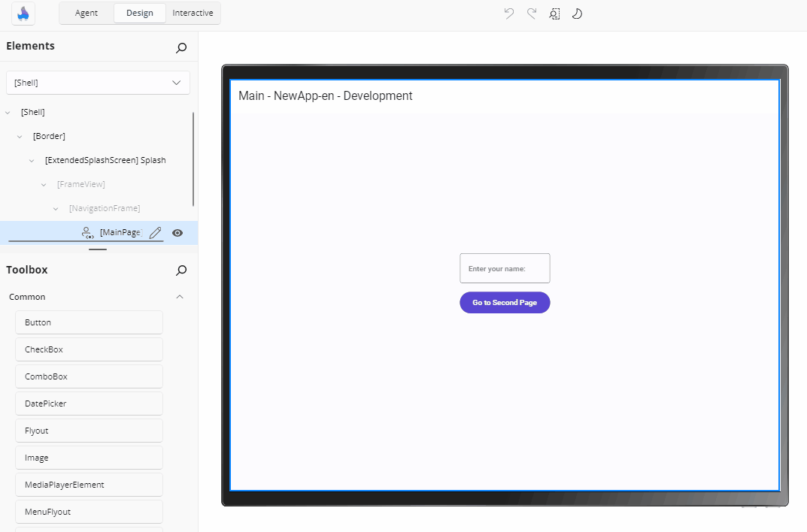The image size is (807, 532).
Task: Collapse the [ExtendedSplashScreen] Splash node
Action: [x=31, y=160]
